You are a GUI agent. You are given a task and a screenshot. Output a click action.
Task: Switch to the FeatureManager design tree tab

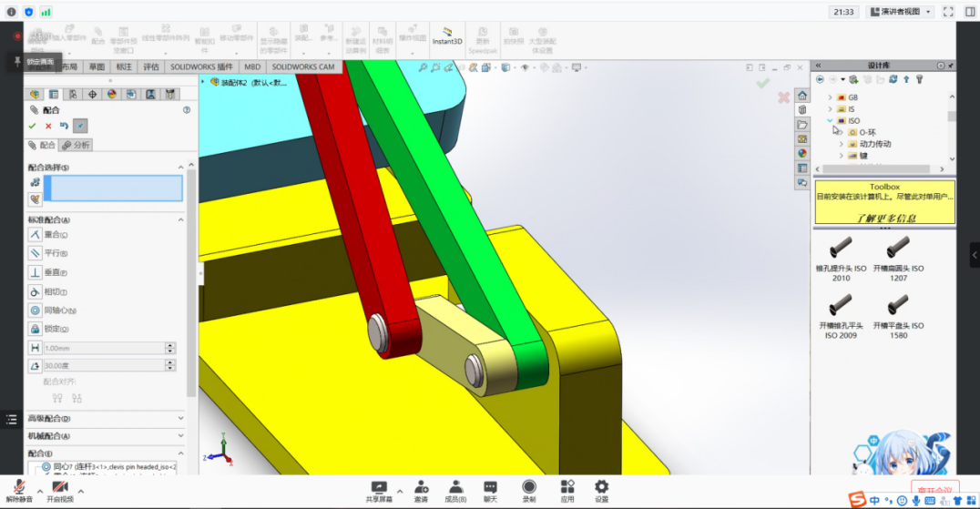35,95
